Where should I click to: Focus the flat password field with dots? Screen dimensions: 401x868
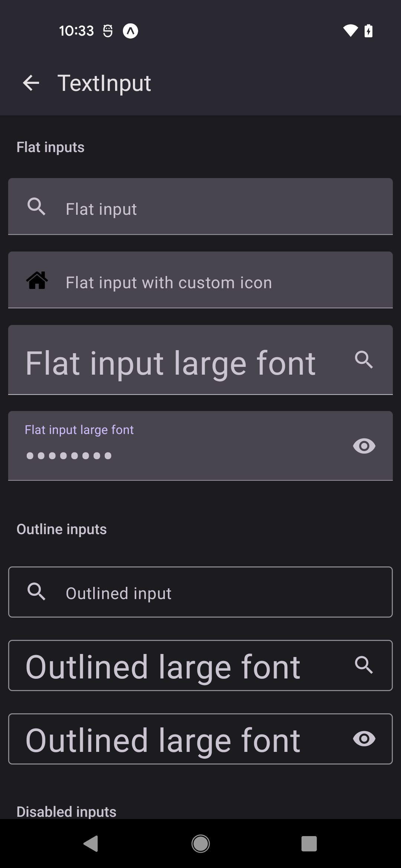[167, 455]
